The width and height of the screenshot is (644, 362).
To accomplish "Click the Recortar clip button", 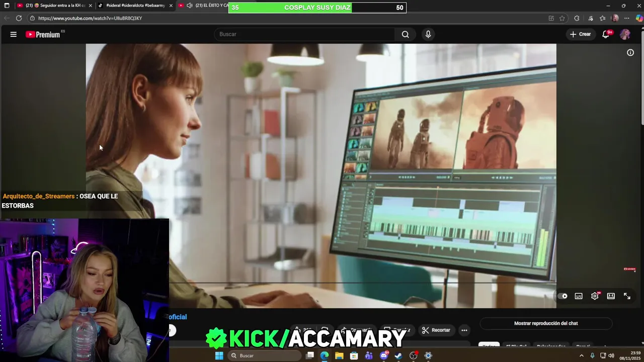I will click(x=436, y=330).
